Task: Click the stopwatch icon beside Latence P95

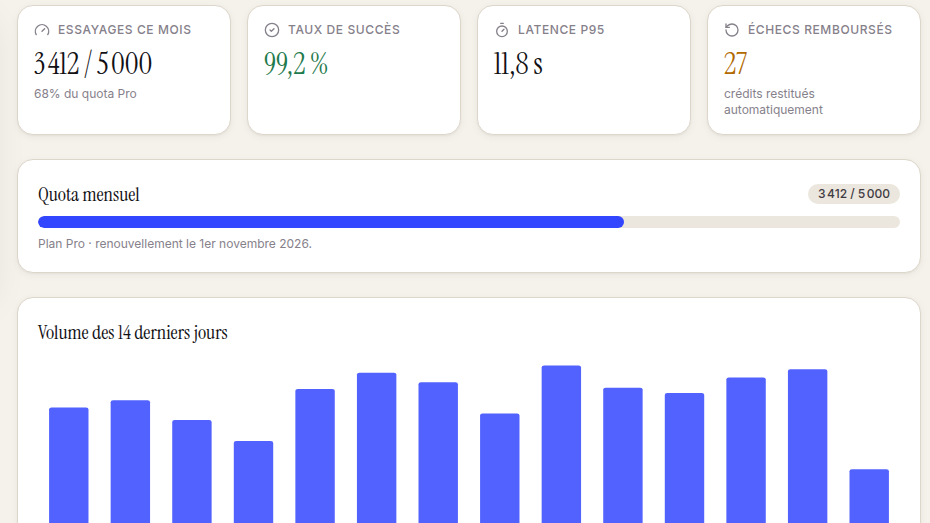Action: tap(502, 30)
